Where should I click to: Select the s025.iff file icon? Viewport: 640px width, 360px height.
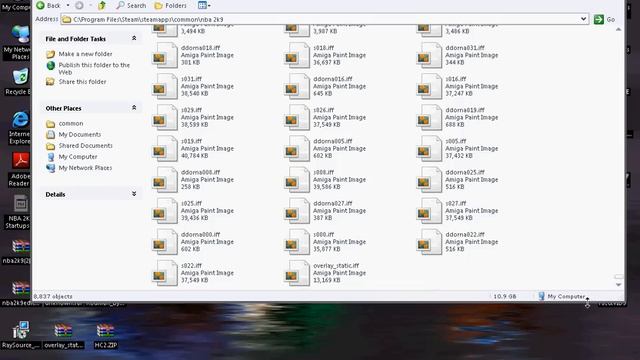[164, 211]
